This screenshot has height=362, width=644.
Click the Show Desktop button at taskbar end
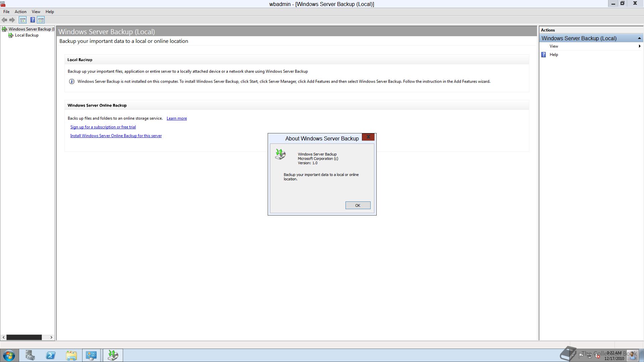642,355
